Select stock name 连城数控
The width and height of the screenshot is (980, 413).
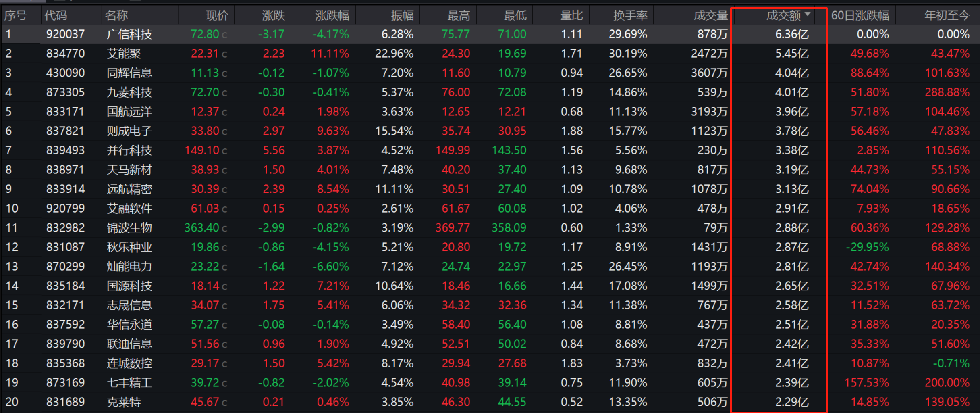coord(129,363)
